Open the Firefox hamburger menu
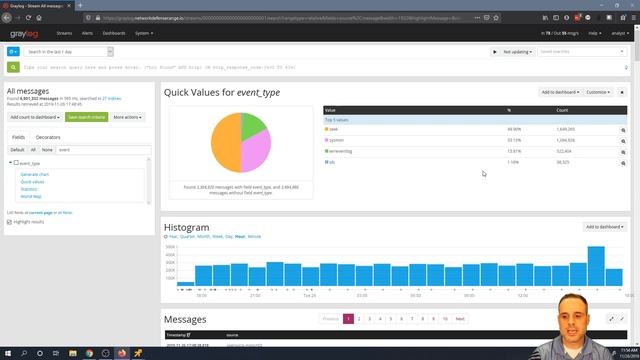 click(x=633, y=18)
